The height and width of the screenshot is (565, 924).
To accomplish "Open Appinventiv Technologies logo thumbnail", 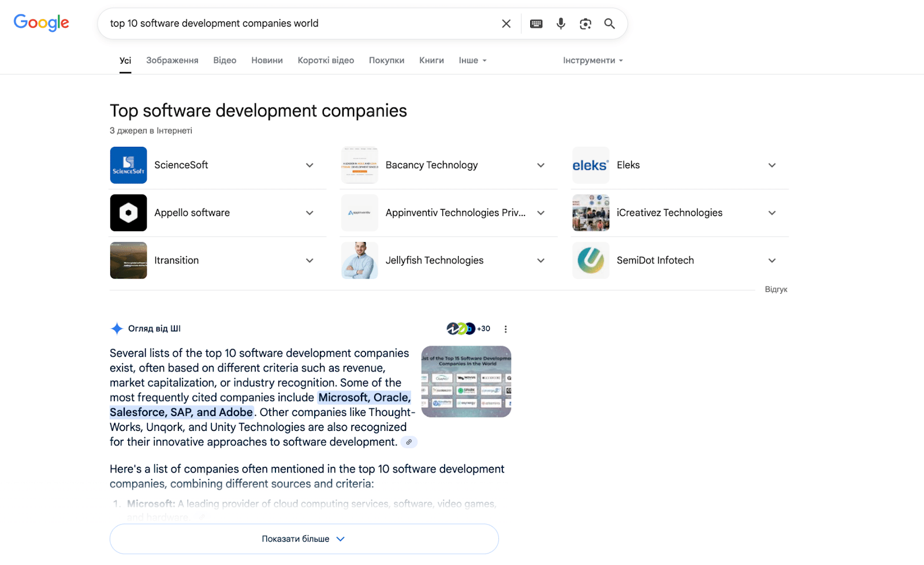I will [x=360, y=213].
